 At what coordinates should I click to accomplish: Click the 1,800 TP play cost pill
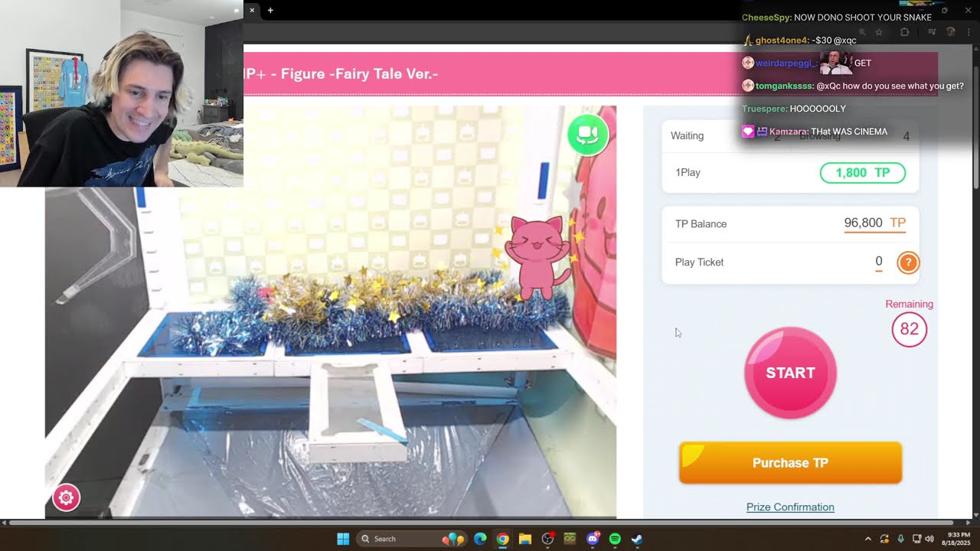coord(863,173)
